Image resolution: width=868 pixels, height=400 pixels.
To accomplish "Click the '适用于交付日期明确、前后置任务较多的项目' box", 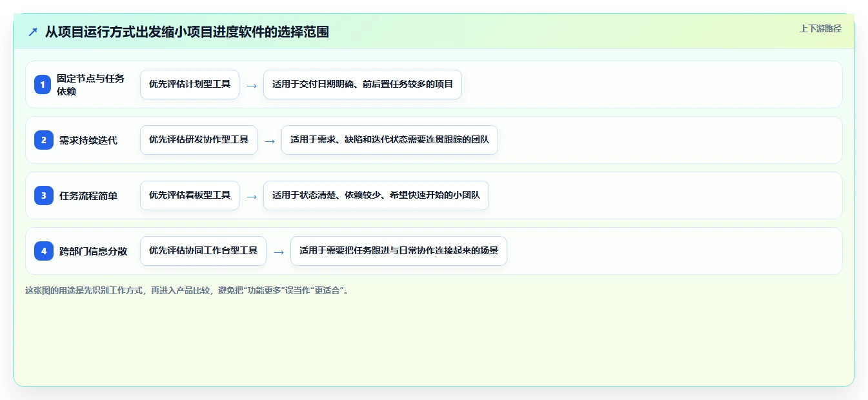I will (x=363, y=85).
